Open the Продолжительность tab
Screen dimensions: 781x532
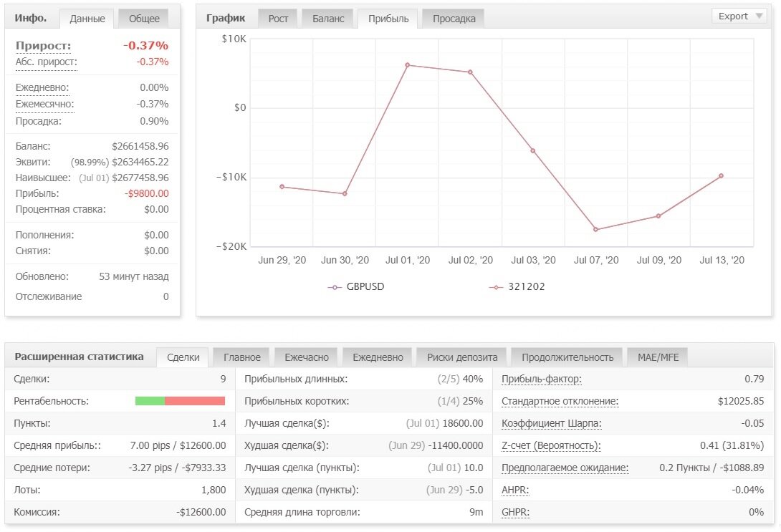(567, 357)
